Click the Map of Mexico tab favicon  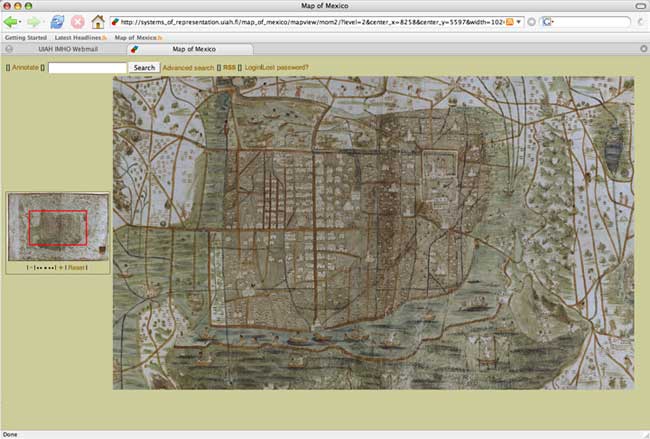134,49
